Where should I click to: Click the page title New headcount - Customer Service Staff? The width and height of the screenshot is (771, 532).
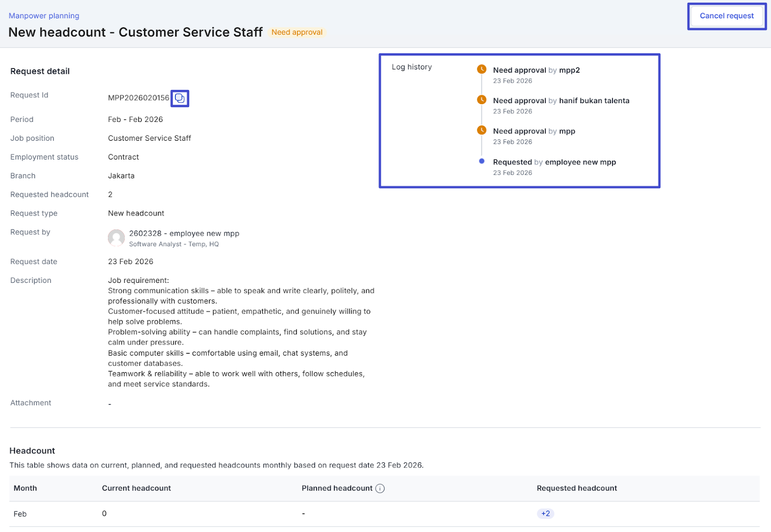pyautogui.click(x=135, y=32)
